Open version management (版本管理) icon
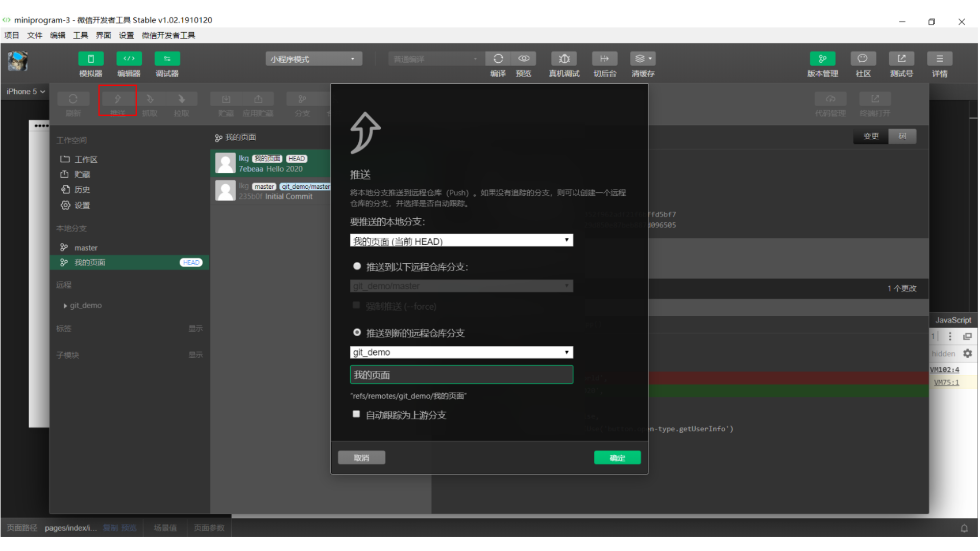The width and height of the screenshot is (980, 551). 822,59
